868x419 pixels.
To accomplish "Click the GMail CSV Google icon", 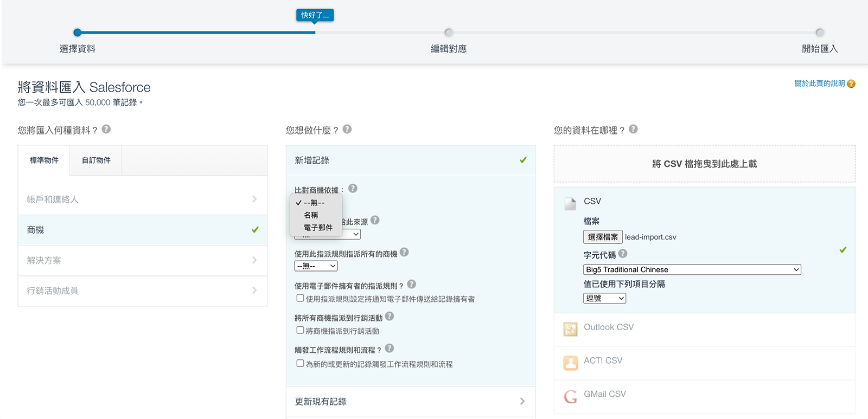I will [570, 397].
